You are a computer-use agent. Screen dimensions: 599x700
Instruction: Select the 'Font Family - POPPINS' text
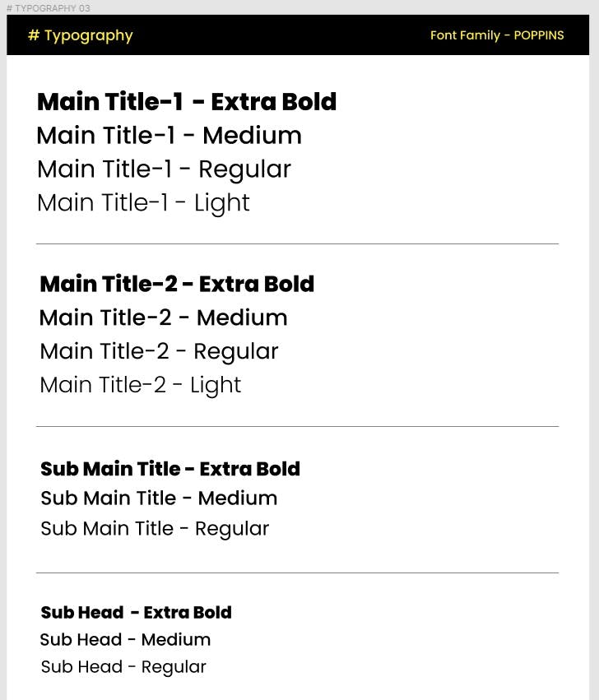pos(497,35)
